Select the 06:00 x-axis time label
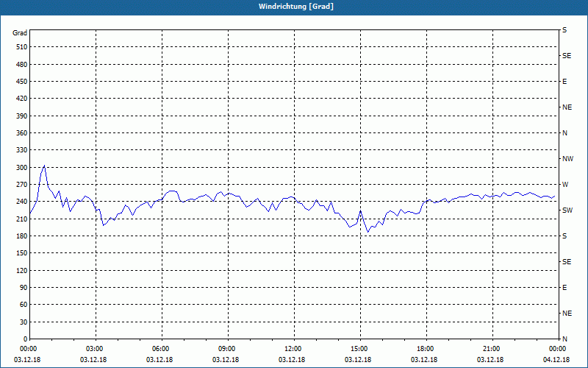This screenshot has height=368, width=588. pyautogui.click(x=161, y=349)
